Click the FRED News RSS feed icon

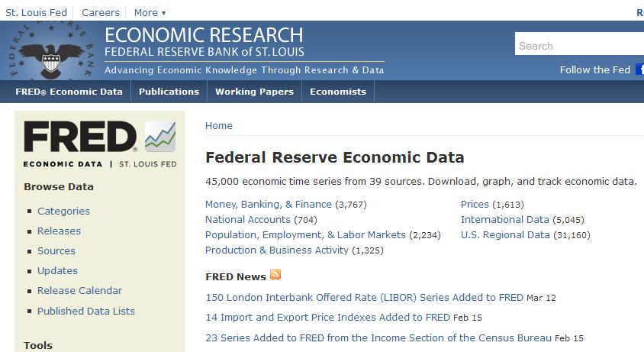pos(275,275)
